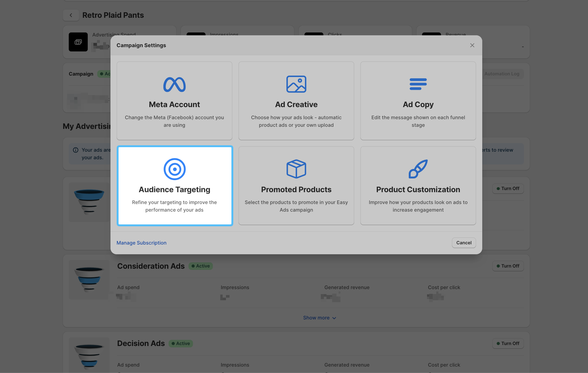Select the Ad Copy card title
Viewport: 588px width, 373px height.
[x=418, y=105]
